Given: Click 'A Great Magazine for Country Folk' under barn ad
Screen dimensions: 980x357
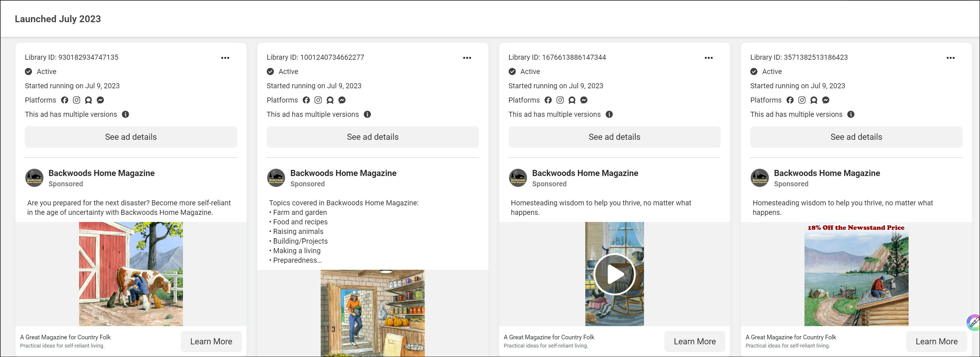Looking at the screenshot, I should (x=66, y=337).
